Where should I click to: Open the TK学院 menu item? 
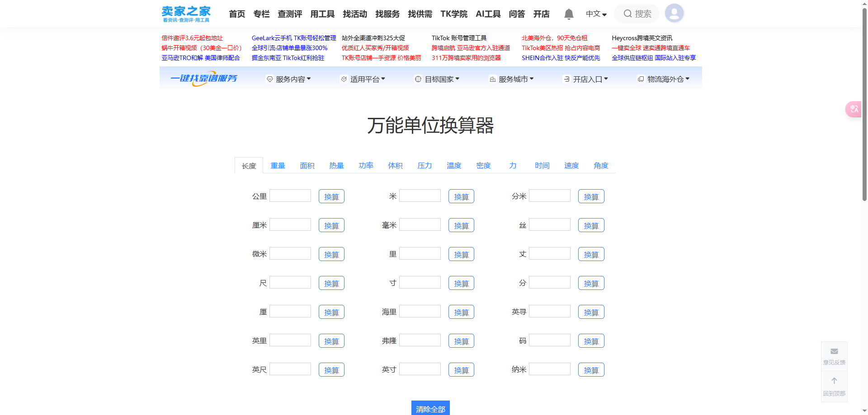[454, 14]
